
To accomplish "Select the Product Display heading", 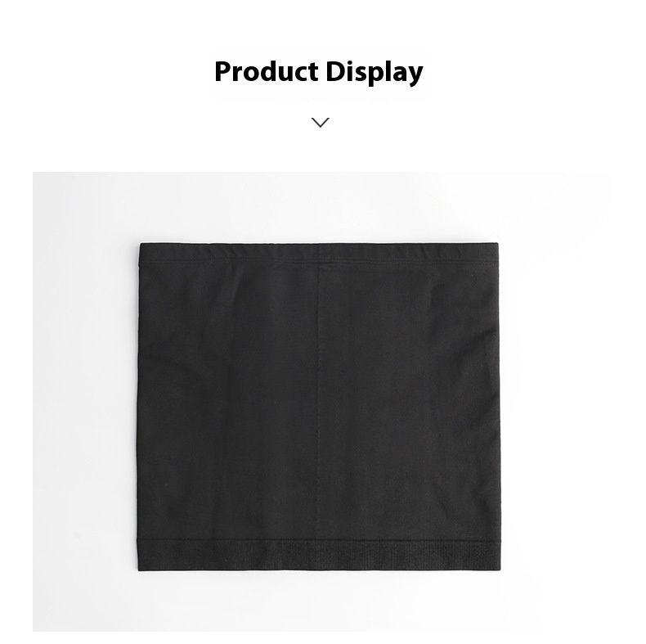I will point(318,72).
